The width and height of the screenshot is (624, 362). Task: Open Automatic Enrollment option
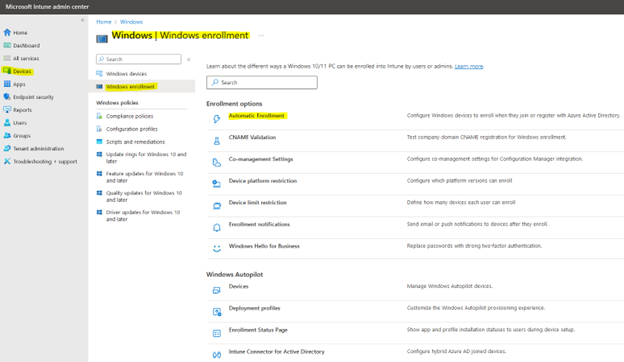(257, 116)
